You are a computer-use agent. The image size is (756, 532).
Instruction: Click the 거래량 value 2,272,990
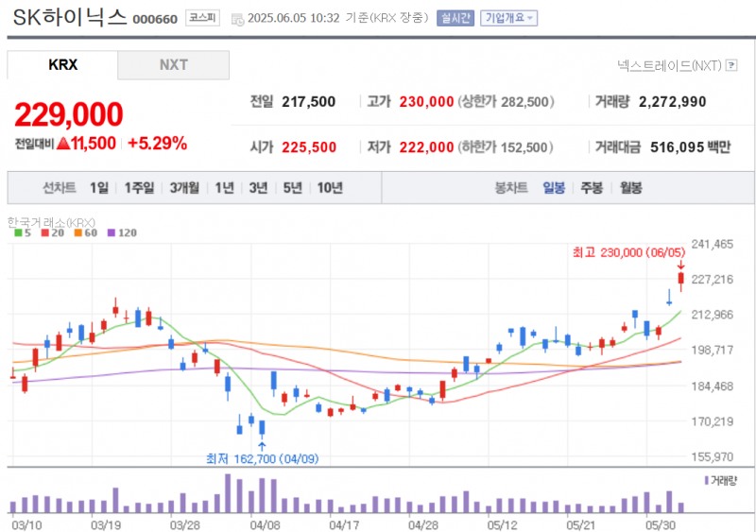coord(672,102)
